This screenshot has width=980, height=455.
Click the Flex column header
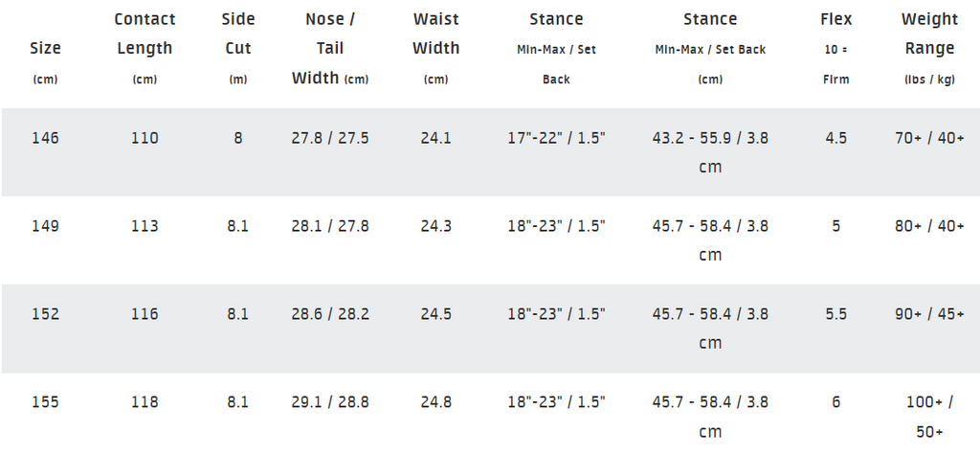click(836, 48)
